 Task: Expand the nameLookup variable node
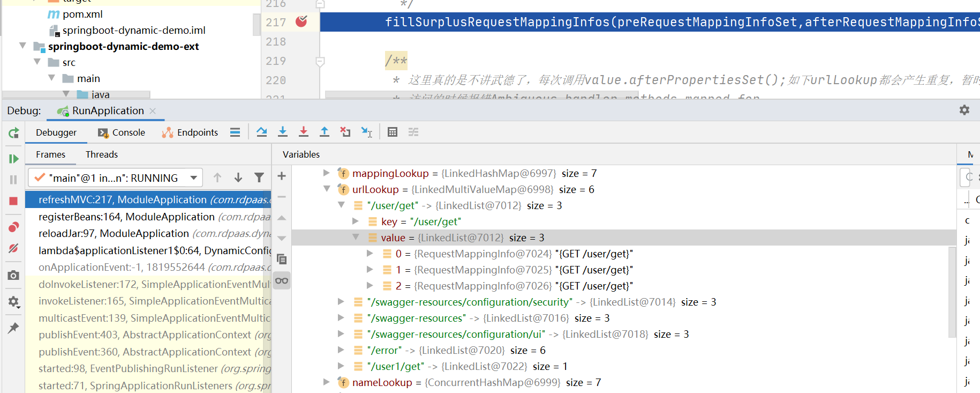(326, 382)
